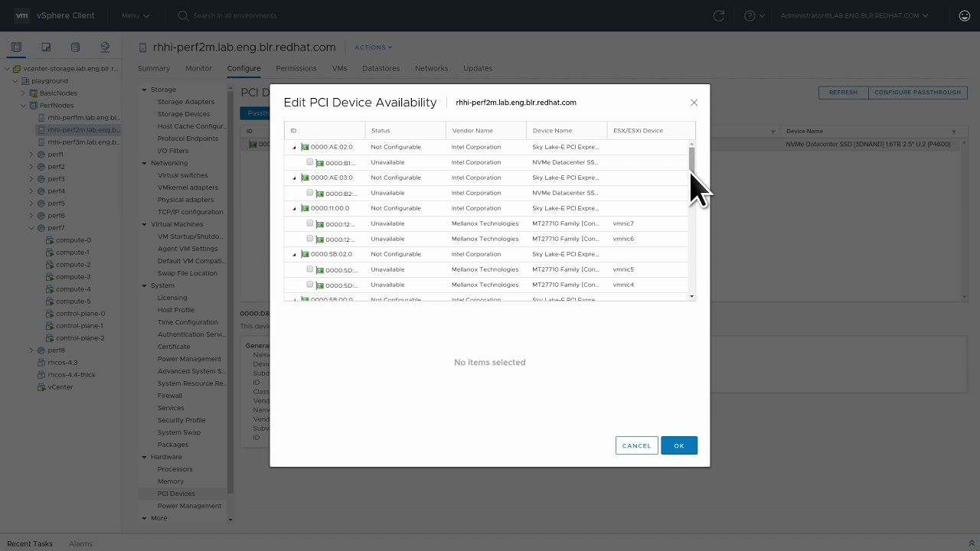Switch to the Monitor tab
980x551 pixels.
[x=198, y=68]
